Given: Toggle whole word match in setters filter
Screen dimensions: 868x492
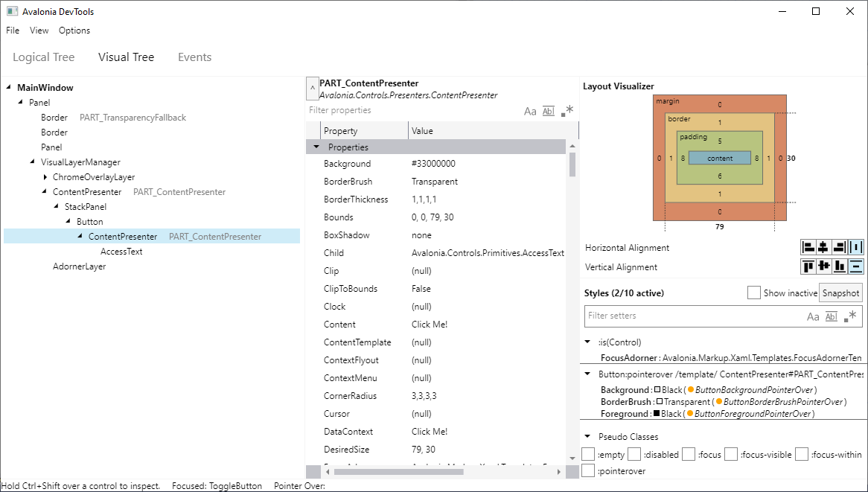Looking at the screenshot, I should (832, 316).
